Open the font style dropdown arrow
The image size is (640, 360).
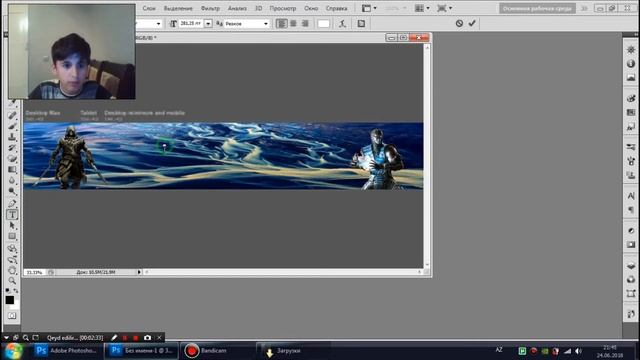tap(158, 24)
